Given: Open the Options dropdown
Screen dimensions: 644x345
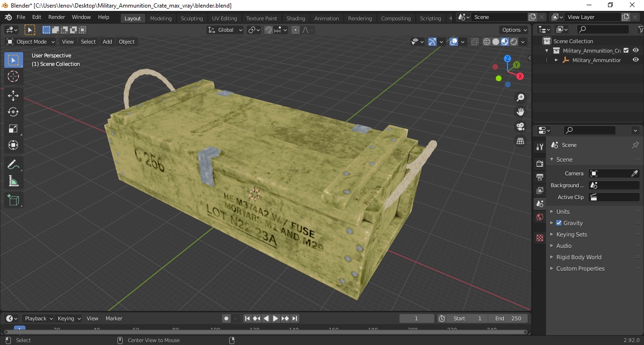Looking at the screenshot, I should 514,30.
